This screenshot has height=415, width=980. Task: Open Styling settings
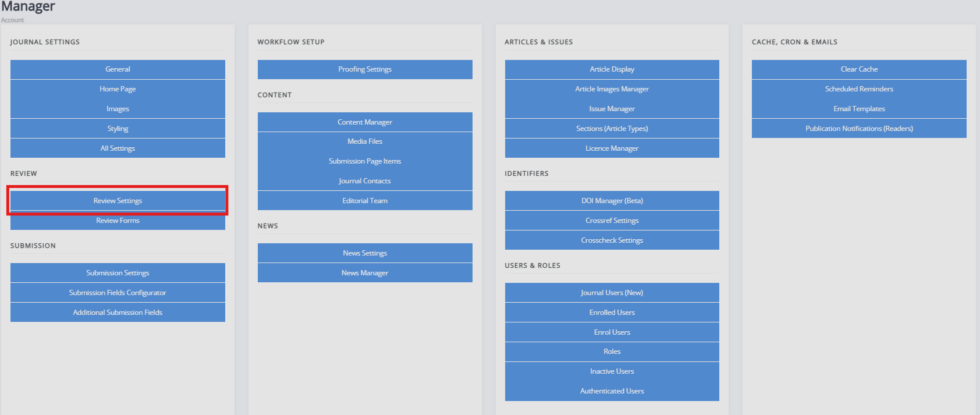click(118, 129)
